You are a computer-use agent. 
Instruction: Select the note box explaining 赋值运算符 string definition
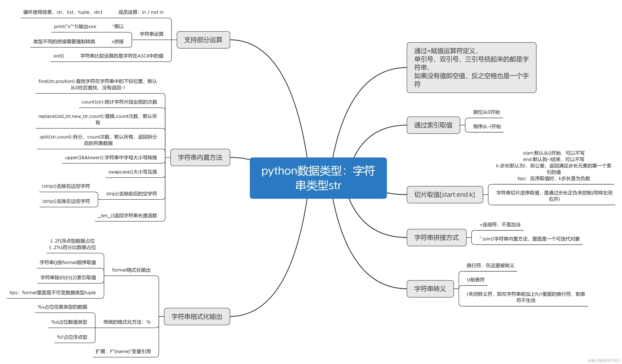pyautogui.click(x=471, y=67)
